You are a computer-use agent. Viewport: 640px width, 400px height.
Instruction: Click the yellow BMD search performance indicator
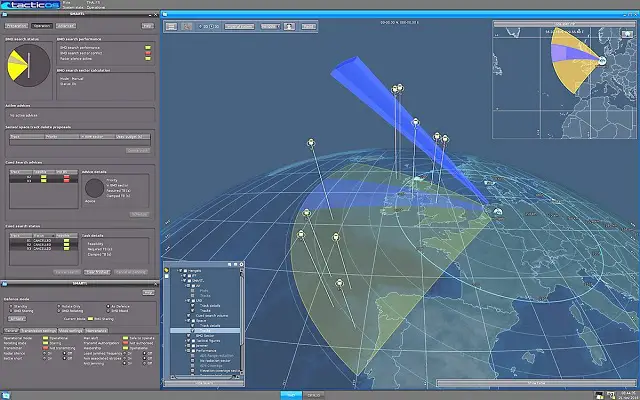point(148,46)
